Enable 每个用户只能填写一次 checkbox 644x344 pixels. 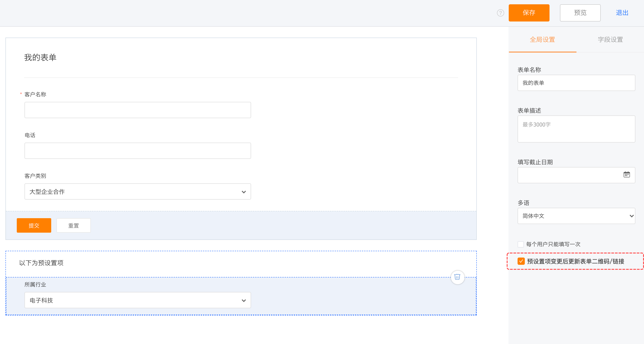(521, 244)
